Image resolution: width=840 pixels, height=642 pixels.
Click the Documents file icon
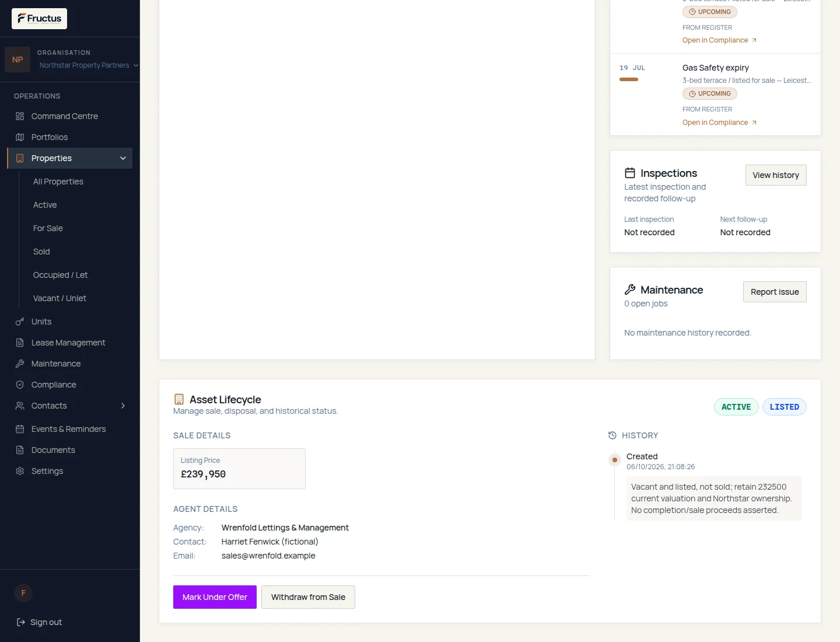20,450
